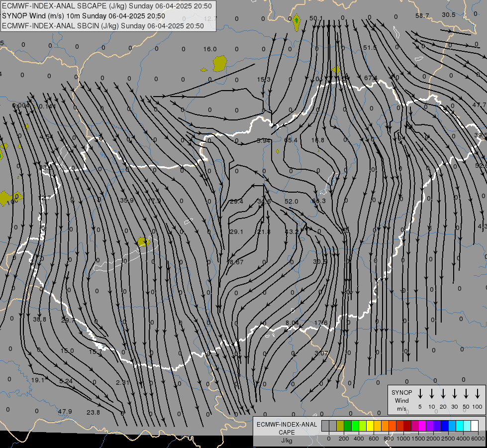Click the 3.07 value on the map

321,353
